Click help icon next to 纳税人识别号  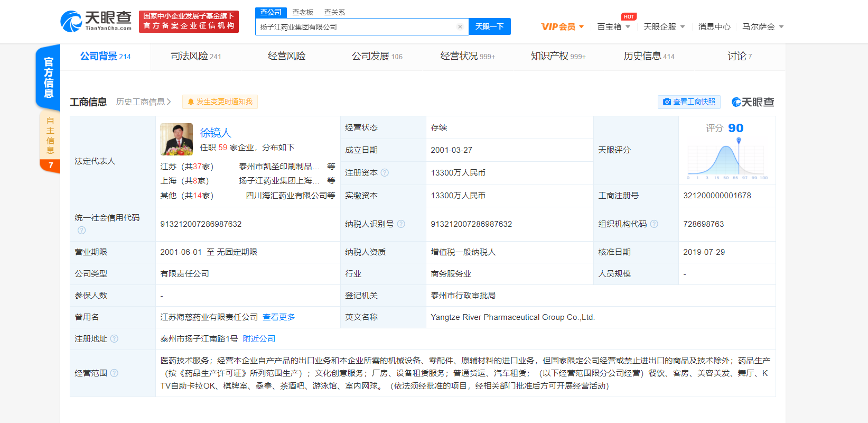(401, 224)
